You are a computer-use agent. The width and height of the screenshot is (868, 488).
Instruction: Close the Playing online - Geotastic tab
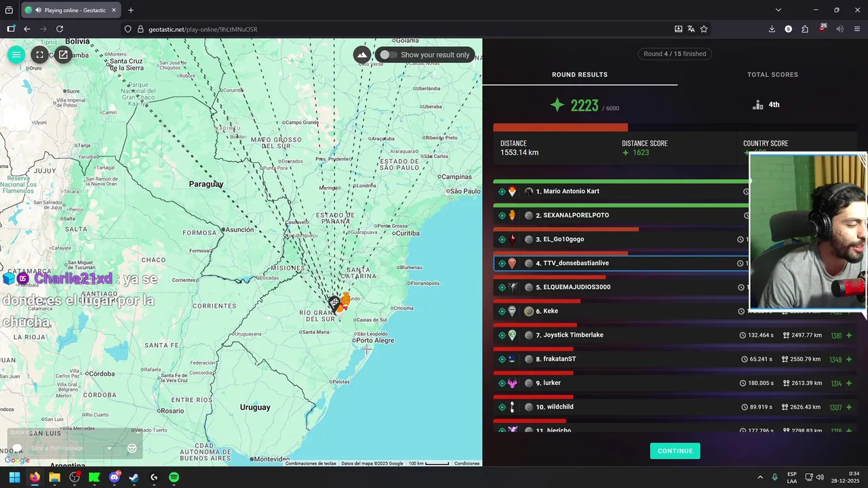(x=114, y=10)
